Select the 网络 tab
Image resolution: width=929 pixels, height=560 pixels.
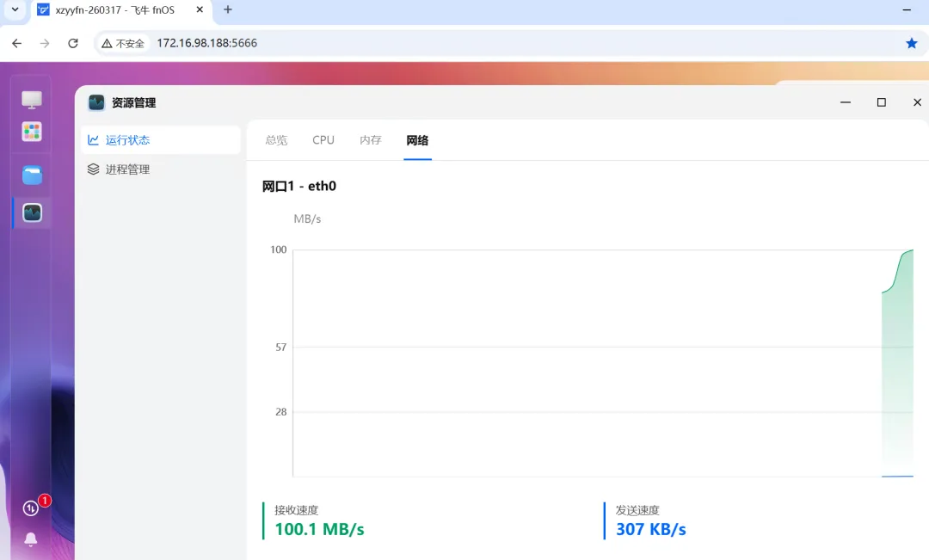coord(417,140)
